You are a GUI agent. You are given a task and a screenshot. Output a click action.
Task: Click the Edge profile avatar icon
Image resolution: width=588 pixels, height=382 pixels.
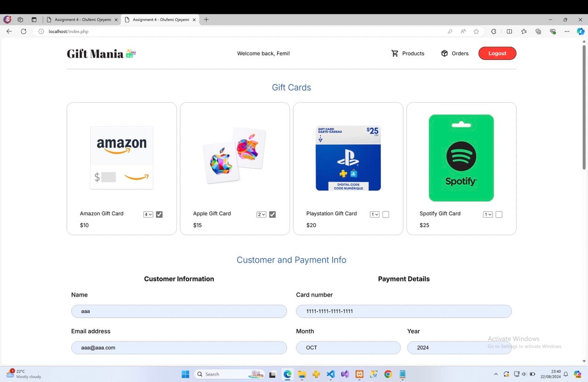click(7, 20)
